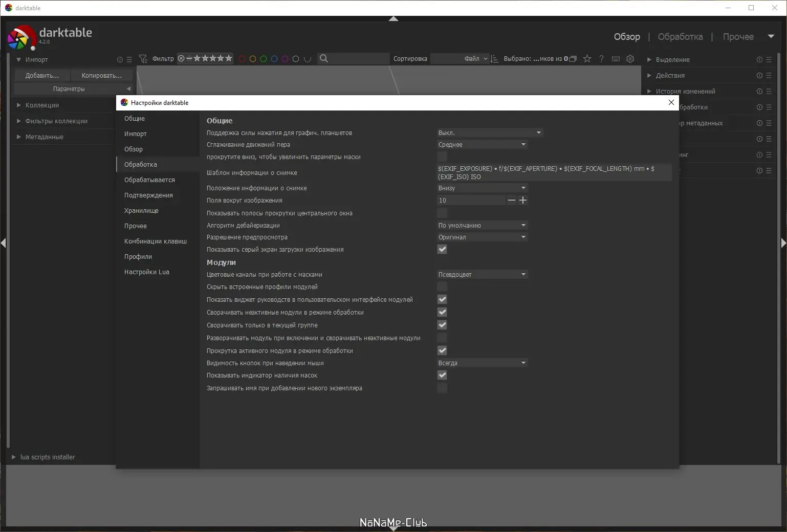Open the mask color channels dropdown

tap(482, 274)
